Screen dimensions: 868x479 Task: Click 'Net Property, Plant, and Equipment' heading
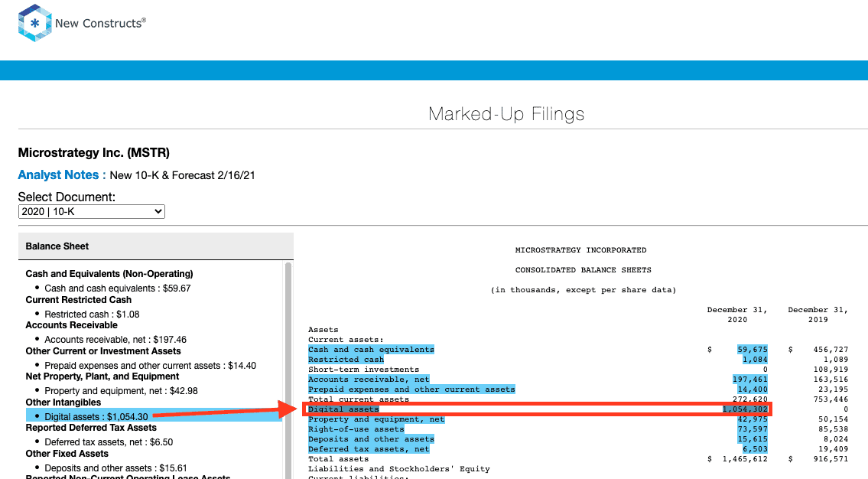[102, 376]
